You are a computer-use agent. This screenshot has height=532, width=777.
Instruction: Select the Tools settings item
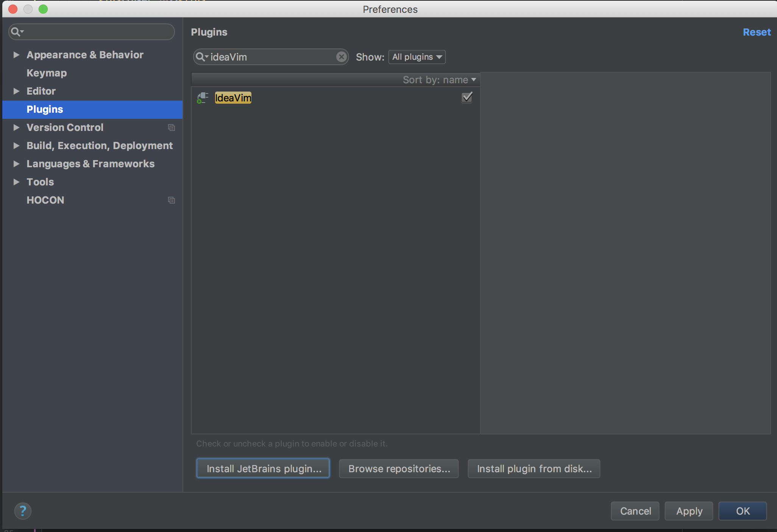click(40, 182)
